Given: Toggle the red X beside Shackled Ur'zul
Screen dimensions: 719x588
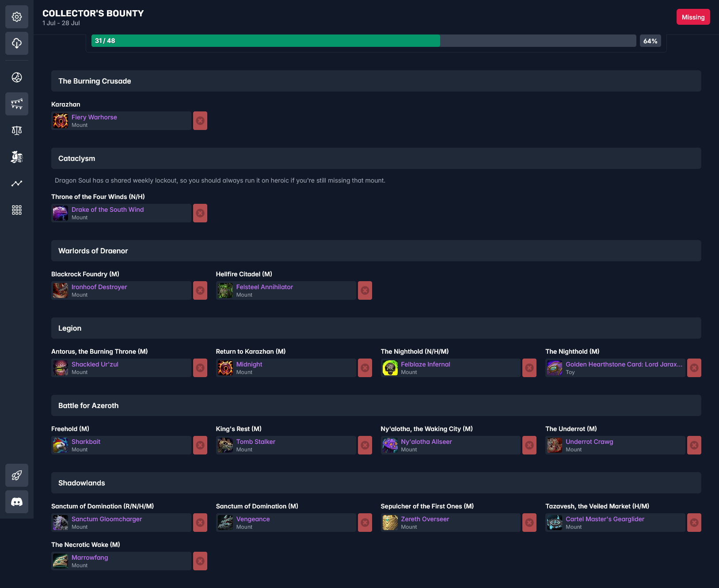Looking at the screenshot, I should pyautogui.click(x=200, y=368).
